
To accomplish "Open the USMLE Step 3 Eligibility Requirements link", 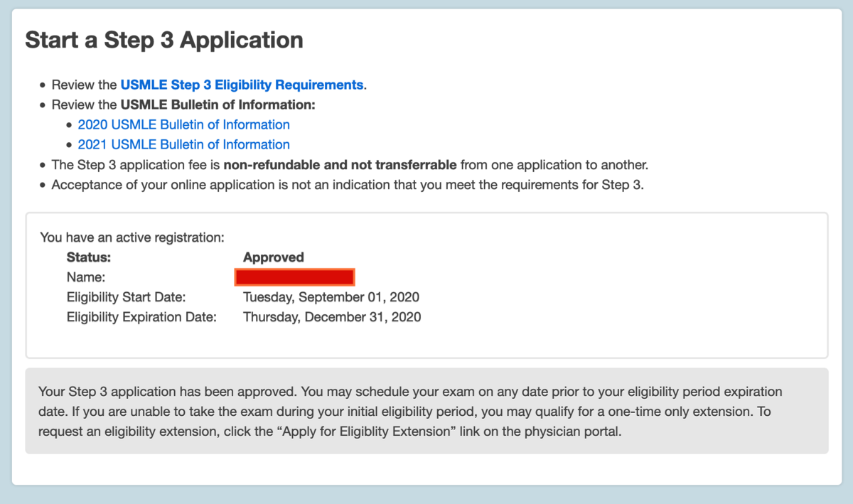I will 242,85.
